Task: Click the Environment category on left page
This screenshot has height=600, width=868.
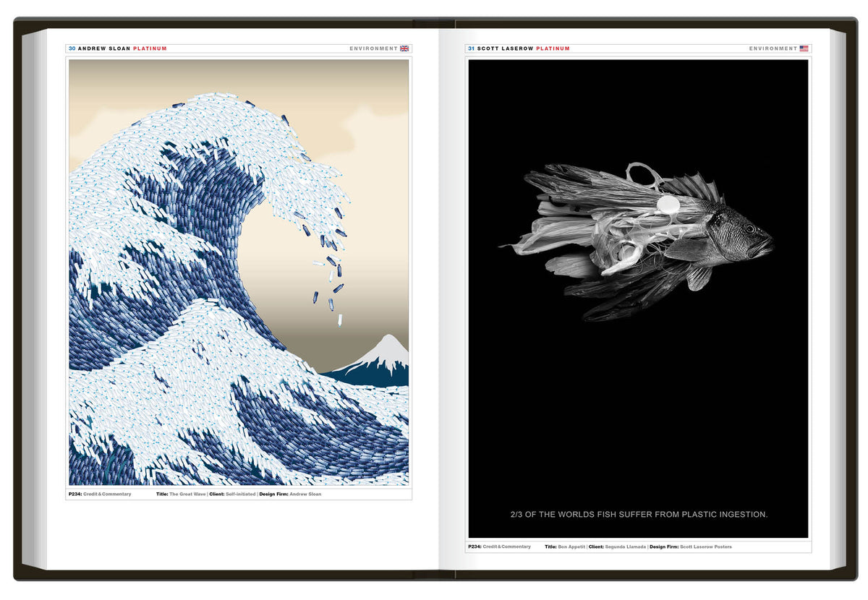Action: coord(373,48)
